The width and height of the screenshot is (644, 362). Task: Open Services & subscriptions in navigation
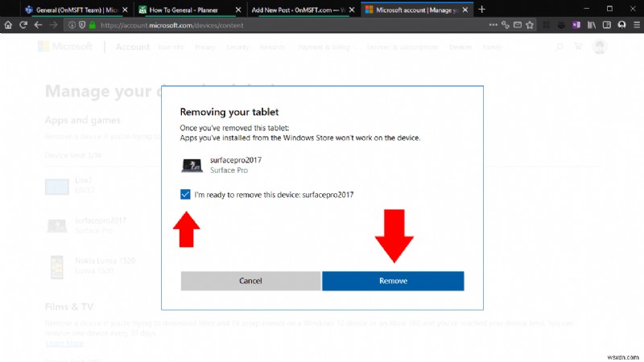tap(402, 47)
